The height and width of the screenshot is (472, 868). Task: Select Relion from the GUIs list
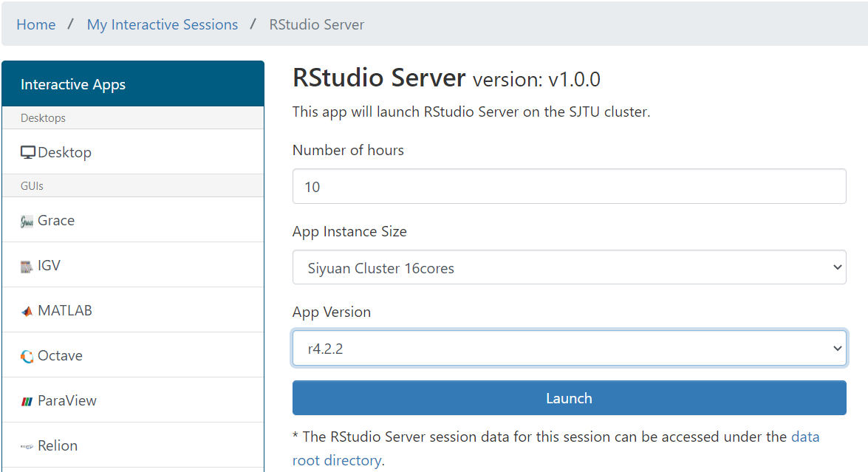tap(133, 445)
